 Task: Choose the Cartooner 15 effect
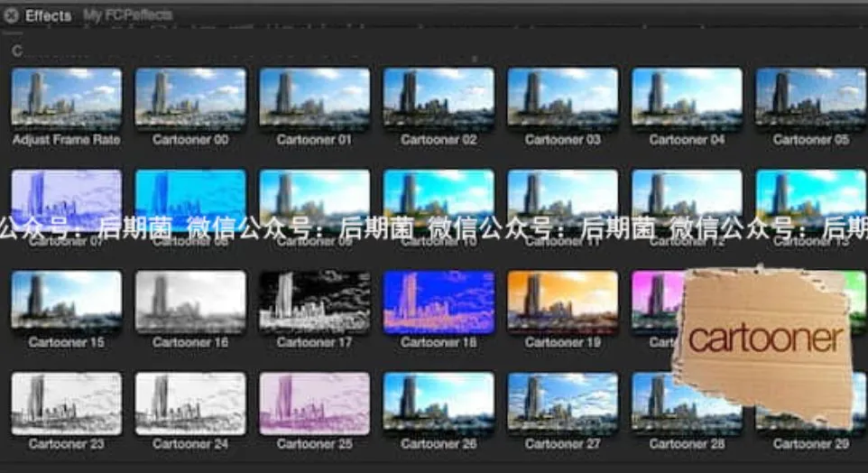67,301
